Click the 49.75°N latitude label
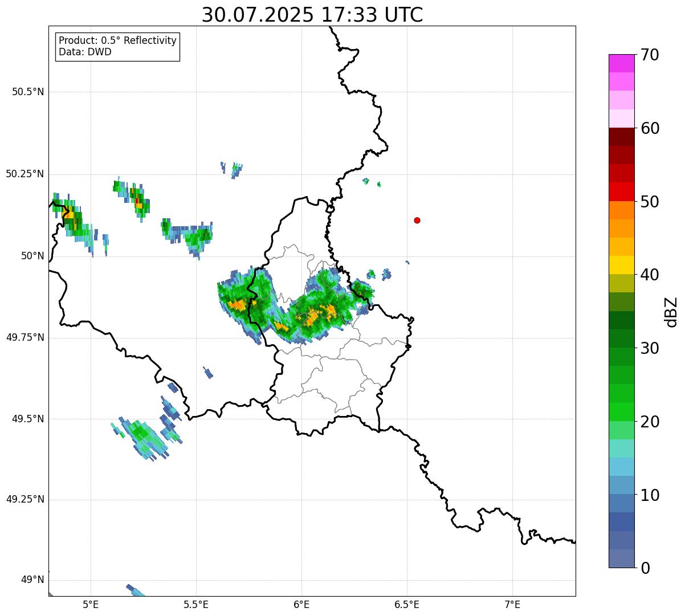Screen dimensions: 685x616 coord(25,337)
